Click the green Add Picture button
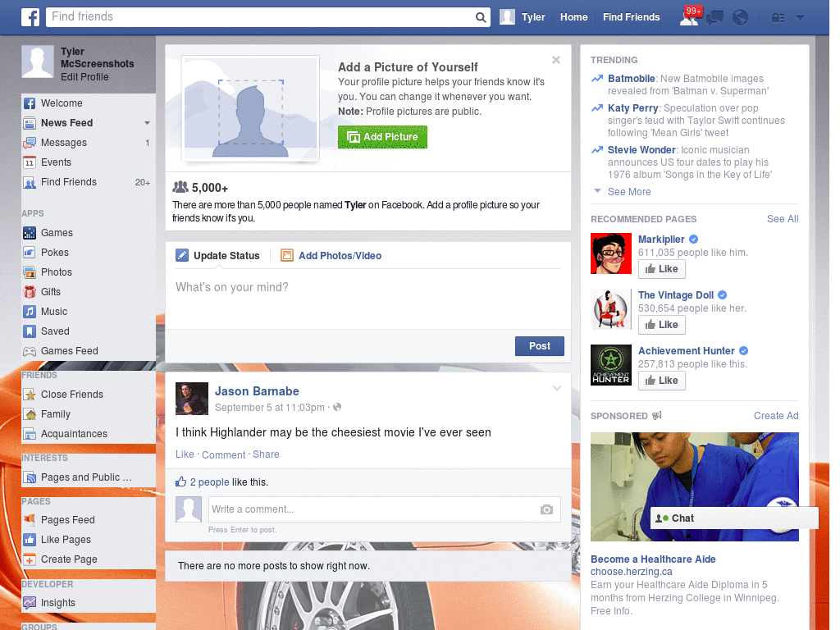This screenshot has height=630, width=840. pyautogui.click(x=382, y=137)
